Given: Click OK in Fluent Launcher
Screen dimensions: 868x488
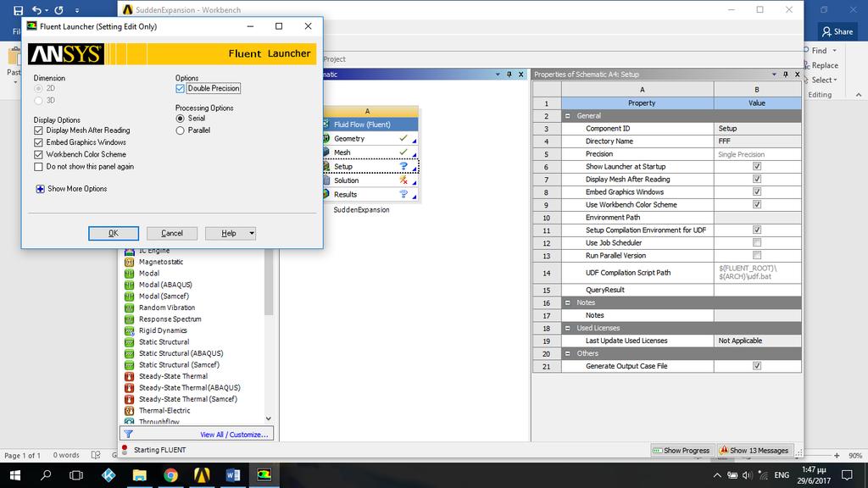Looking at the screenshot, I should tap(114, 234).
